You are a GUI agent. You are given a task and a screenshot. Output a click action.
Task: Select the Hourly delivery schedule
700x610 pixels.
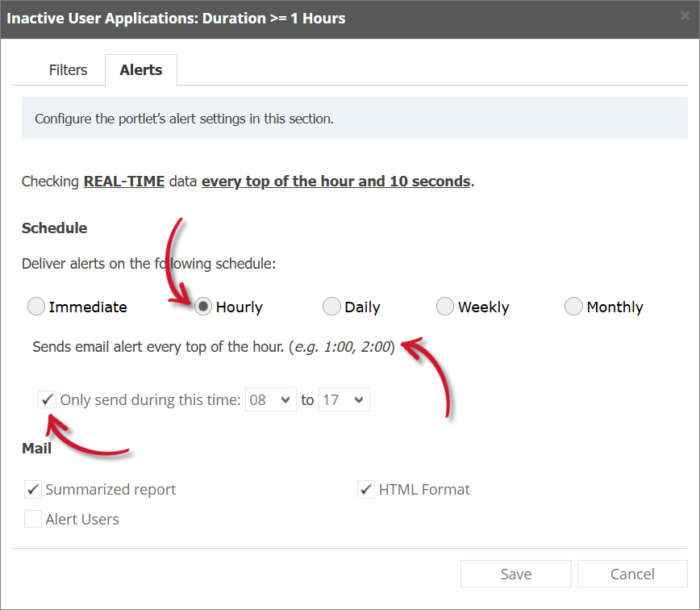[202, 307]
